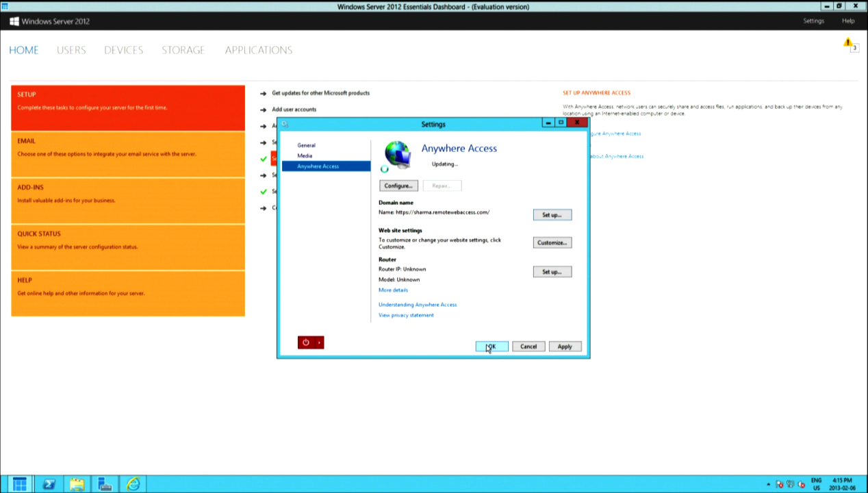This screenshot has width=868, height=493.
Task: Select the EMAIL orange panel
Action: pos(128,154)
